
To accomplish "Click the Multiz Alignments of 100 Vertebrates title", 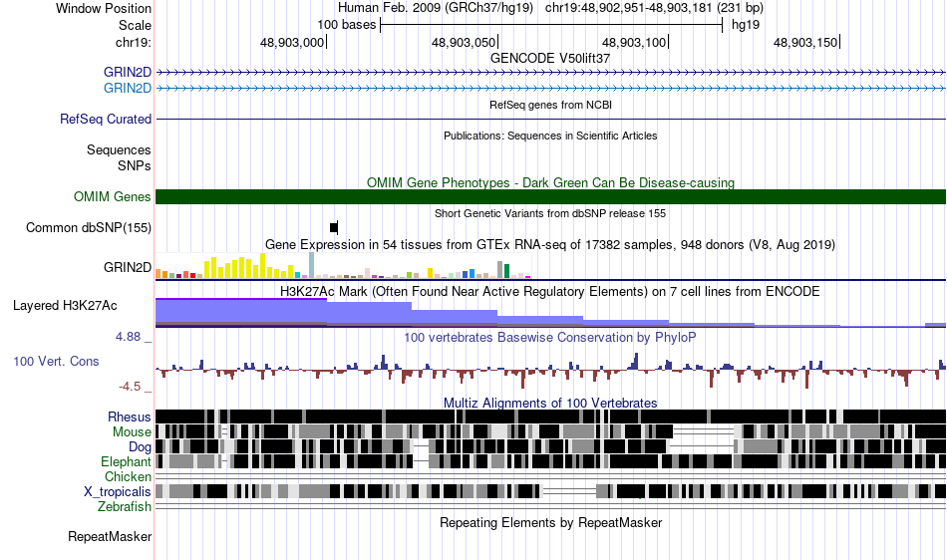I will (x=550, y=403).
